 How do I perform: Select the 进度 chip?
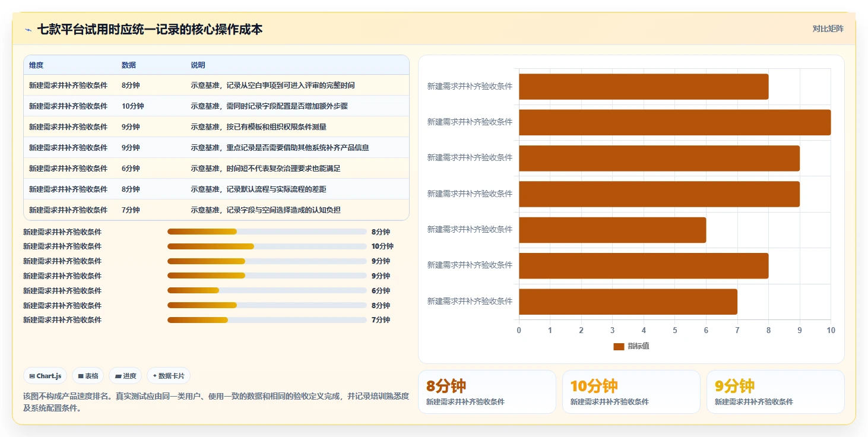(x=125, y=376)
